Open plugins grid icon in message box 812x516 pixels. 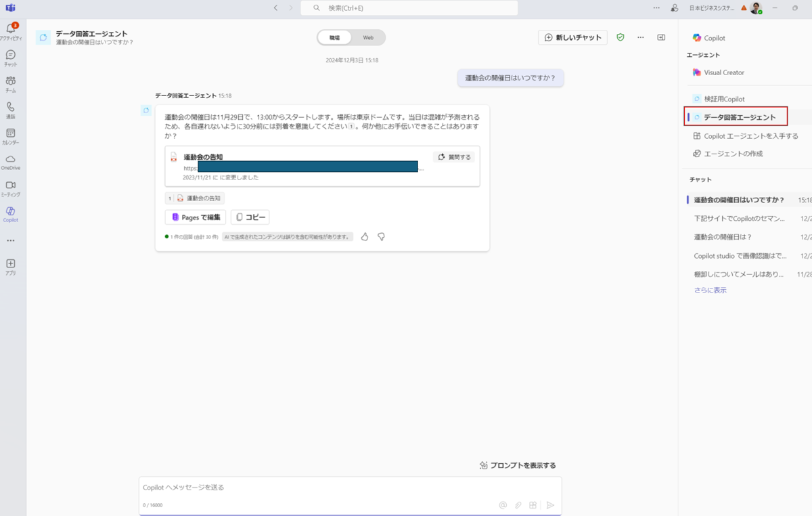[x=533, y=505]
